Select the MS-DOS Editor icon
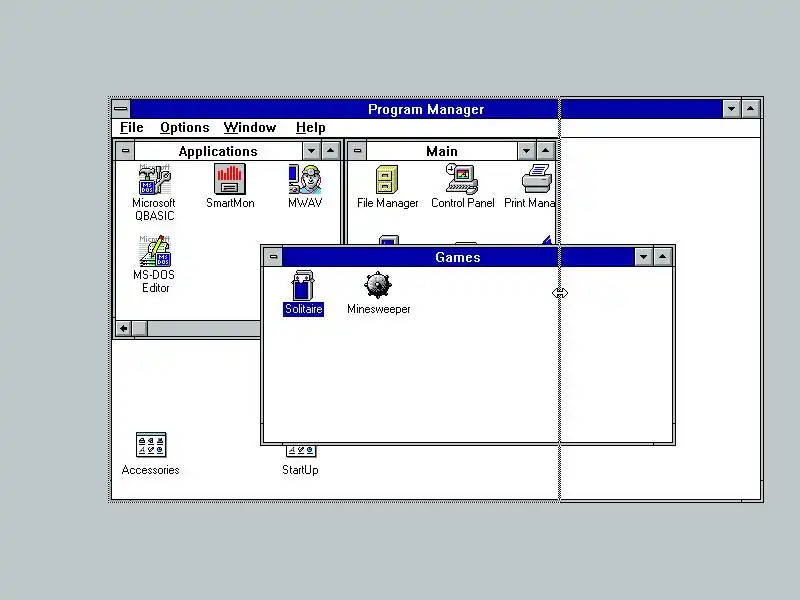The height and width of the screenshot is (600, 800). pos(155,251)
